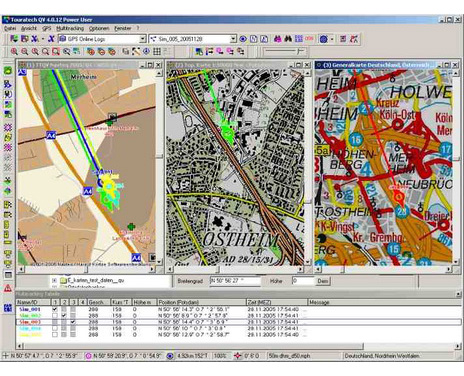Click the crosshair icon in the status bar
This screenshot has height=376, width=464.
click(5, 356)
